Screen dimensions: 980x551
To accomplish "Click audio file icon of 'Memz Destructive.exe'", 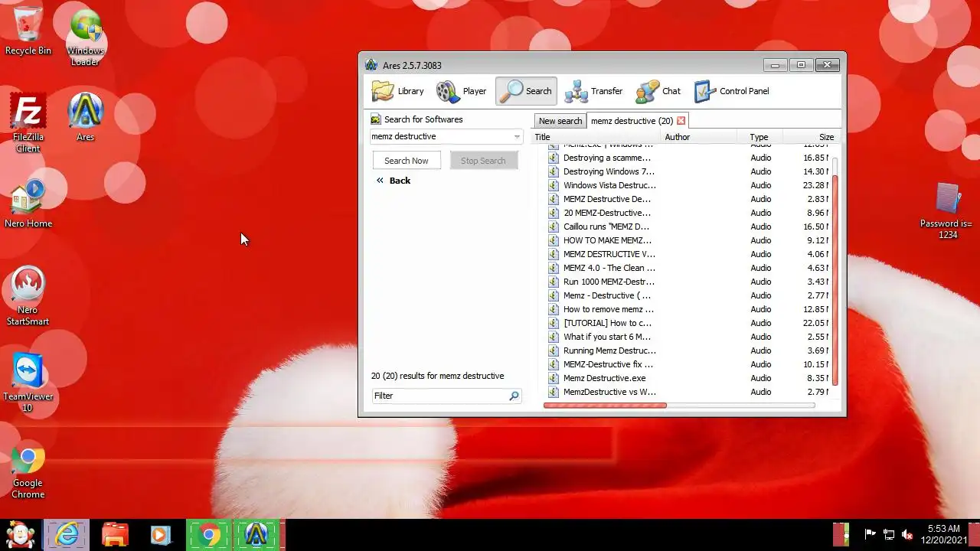I will coord(554,378).
